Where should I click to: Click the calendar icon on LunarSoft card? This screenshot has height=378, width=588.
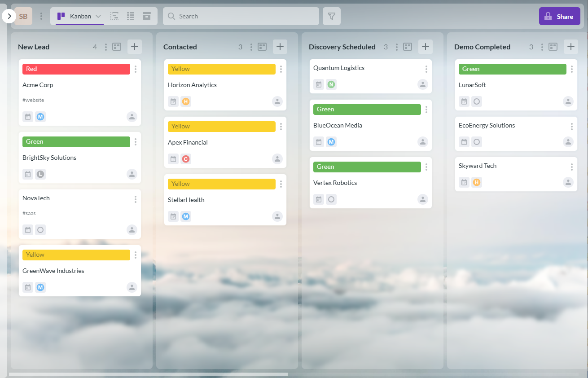point(464,101)
